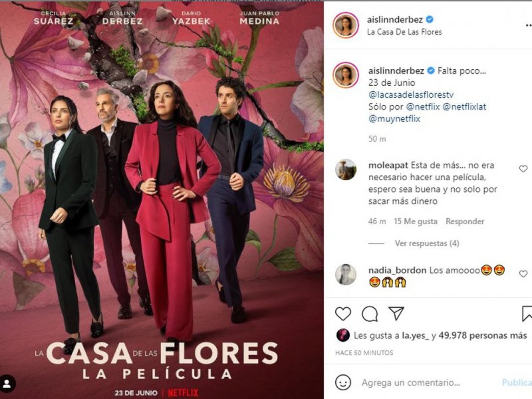Open the 49,978 personas más likes list

pyautogui.click(x=483, y=336)
